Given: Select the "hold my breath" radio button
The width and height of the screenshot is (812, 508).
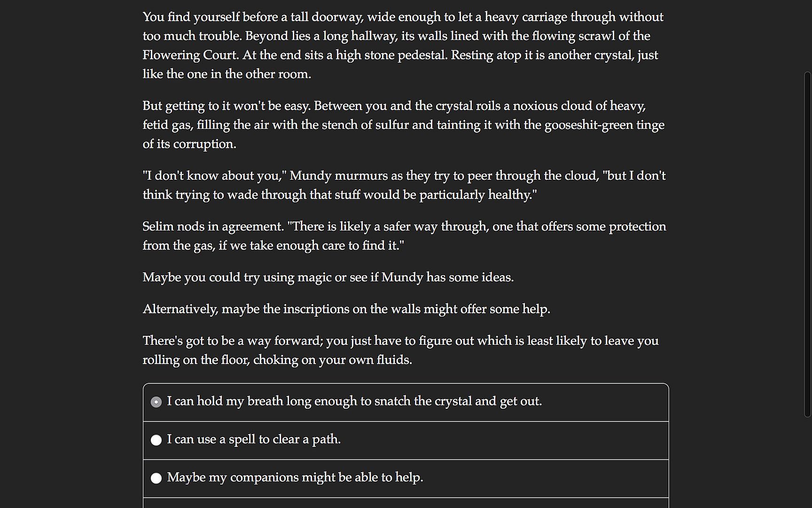Looking at the screenshot, I should point(156,402).
